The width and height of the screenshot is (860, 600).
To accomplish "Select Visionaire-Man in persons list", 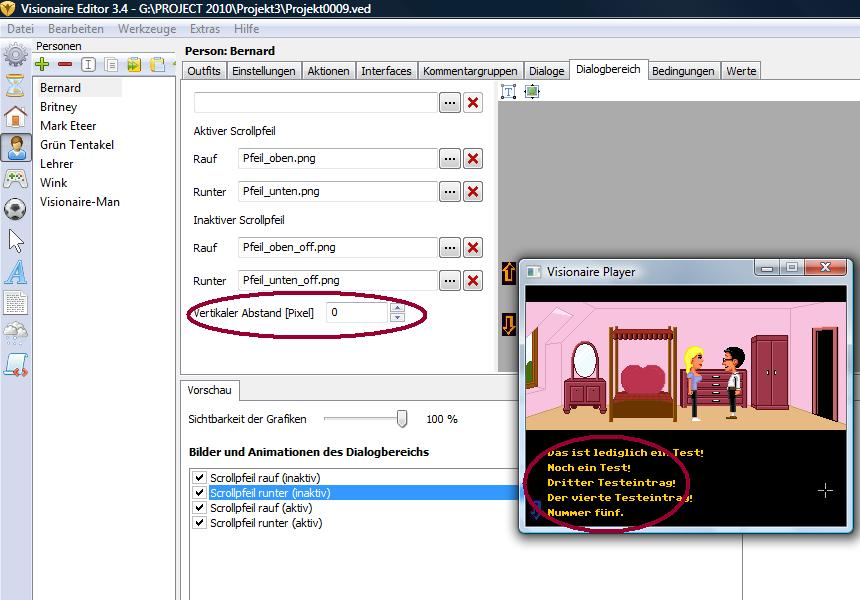I will coord(80,202).
